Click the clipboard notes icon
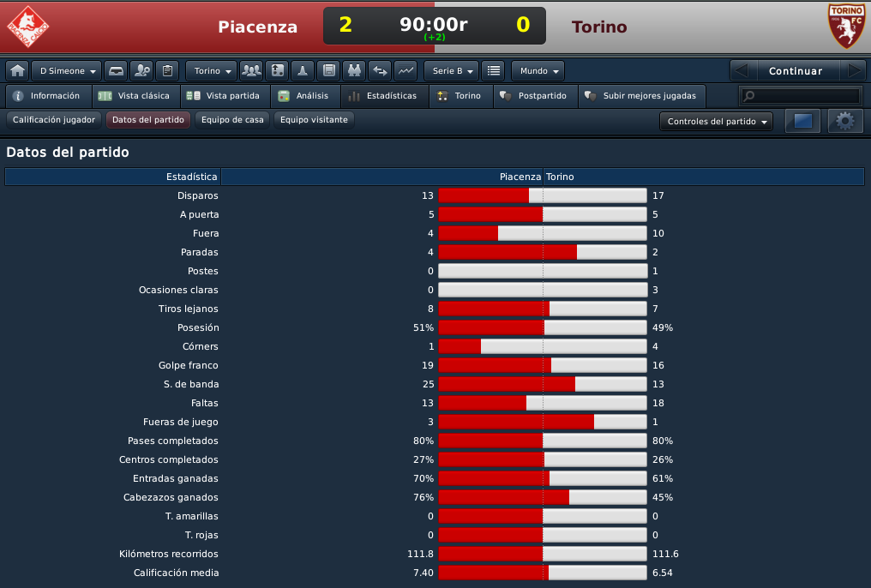This screenshot has height=588, width=871. coord(167,70)
